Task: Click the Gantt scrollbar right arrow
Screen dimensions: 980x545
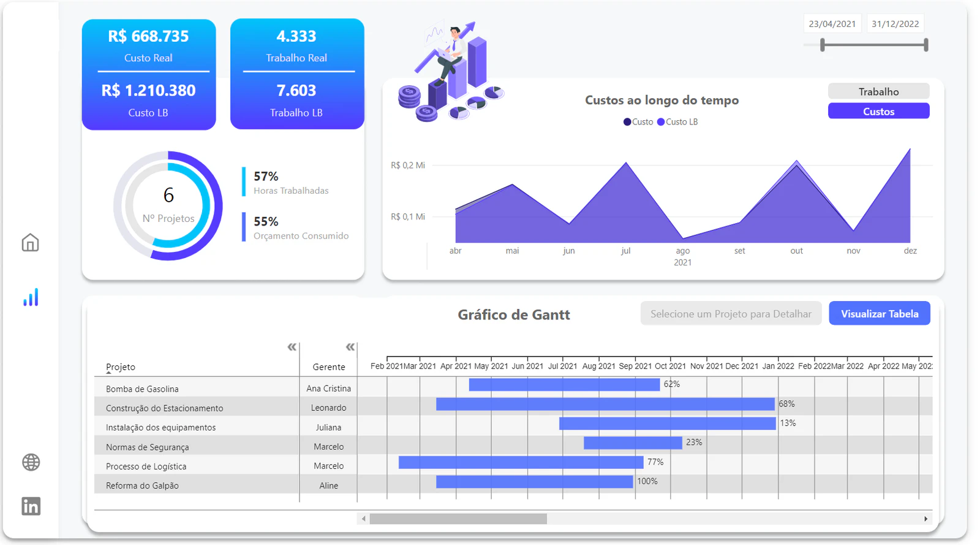Action: [925, 519]
